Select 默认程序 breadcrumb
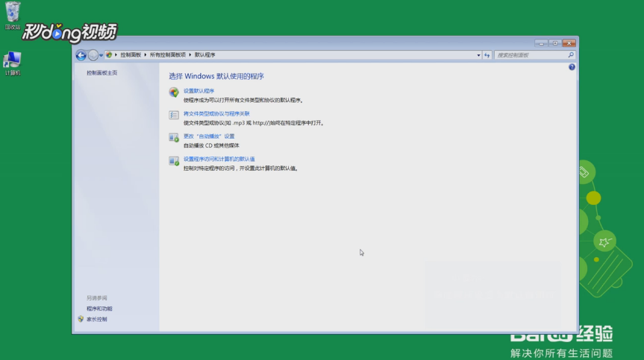The width and height of the screenshot is (644, 360). click(205, 55)
